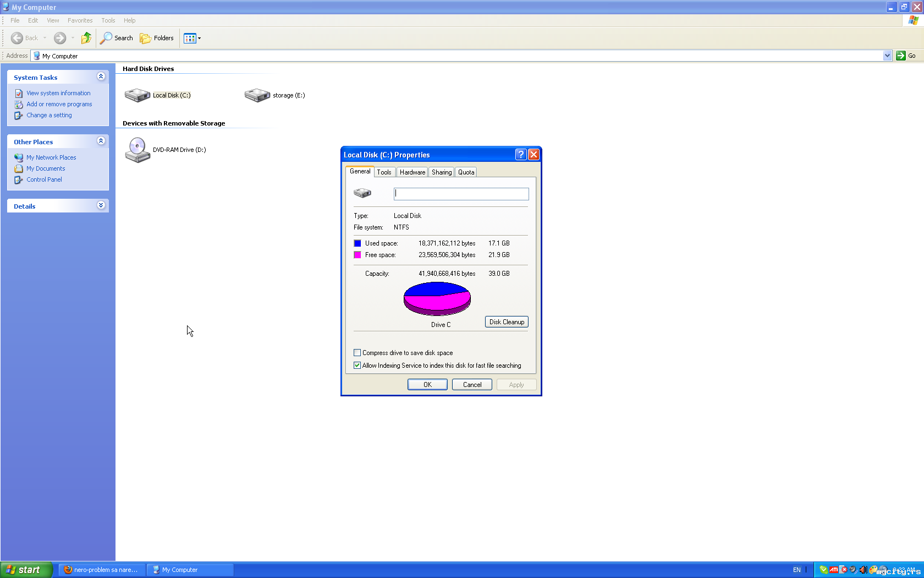Switch to the General tab
The width and height of the screenshot is (924, 578).
[360, 171]
